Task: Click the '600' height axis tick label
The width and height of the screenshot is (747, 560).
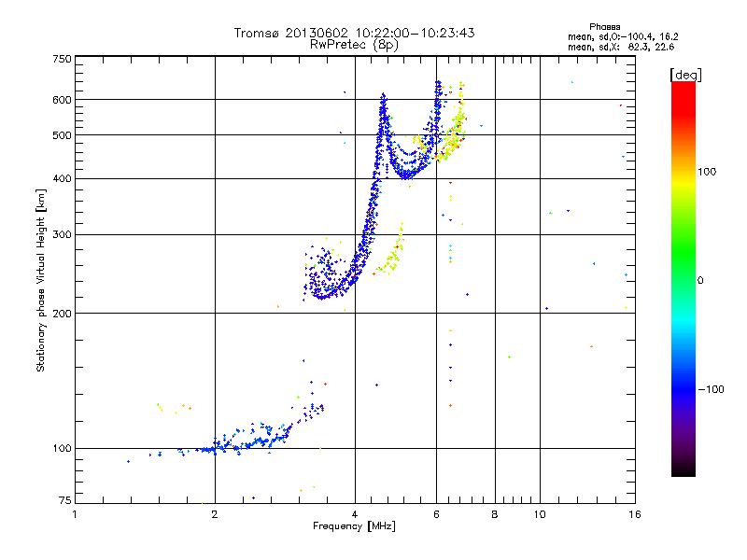Action: click(62, 100)
